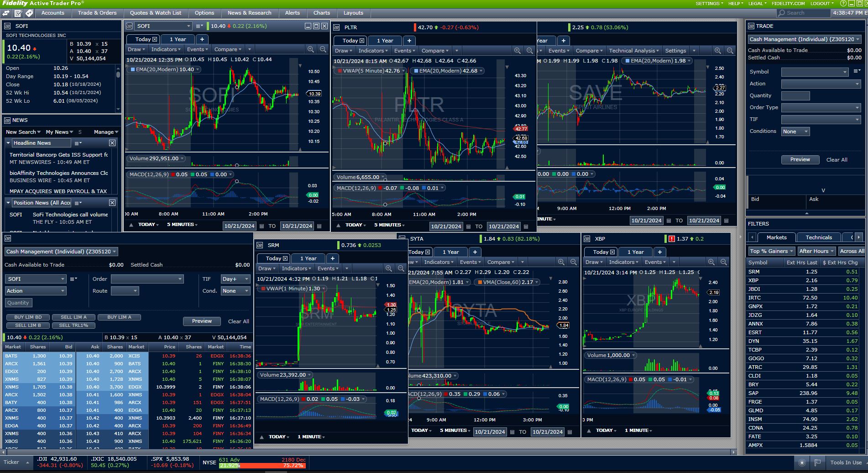Screen dimensions: 868x473
Task: Zoom out on the SOFI chart
Action: tap(323, 49)
